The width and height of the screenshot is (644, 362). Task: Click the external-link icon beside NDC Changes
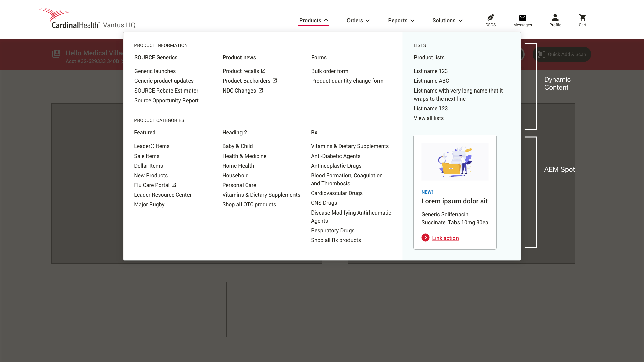point(261,90)
